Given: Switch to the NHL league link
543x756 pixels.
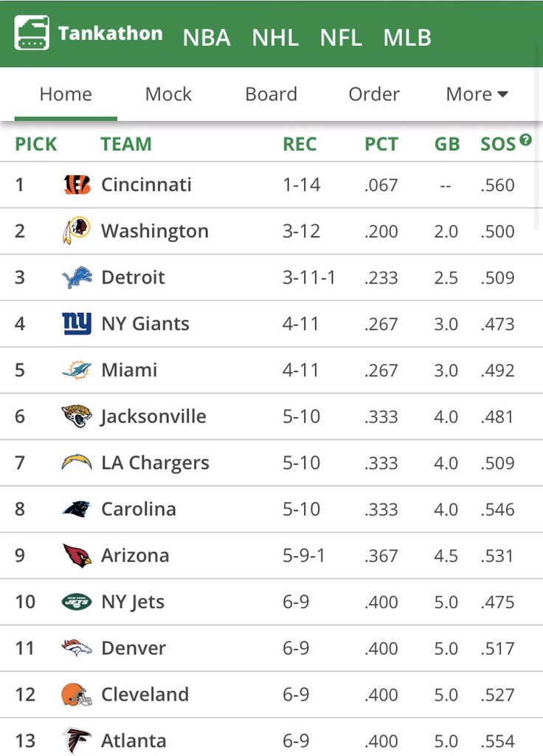Looking at the screenshot, I should coord(275,38).
